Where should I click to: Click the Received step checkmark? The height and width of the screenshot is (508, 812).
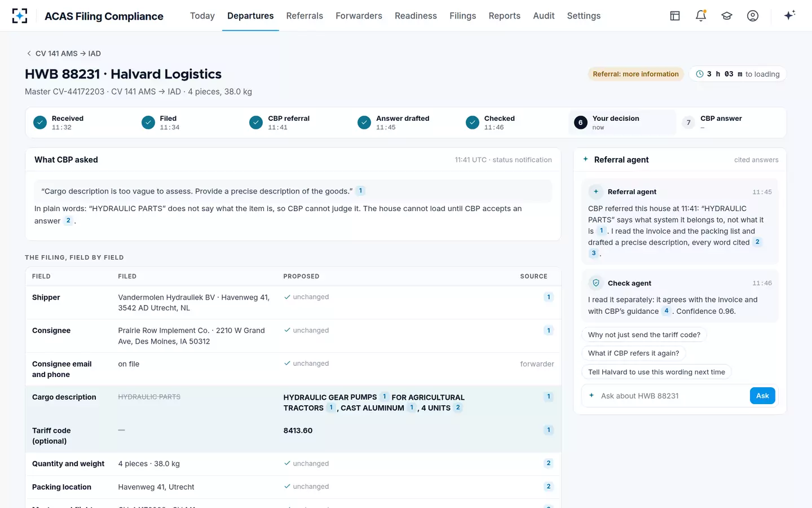click(40, 122)
